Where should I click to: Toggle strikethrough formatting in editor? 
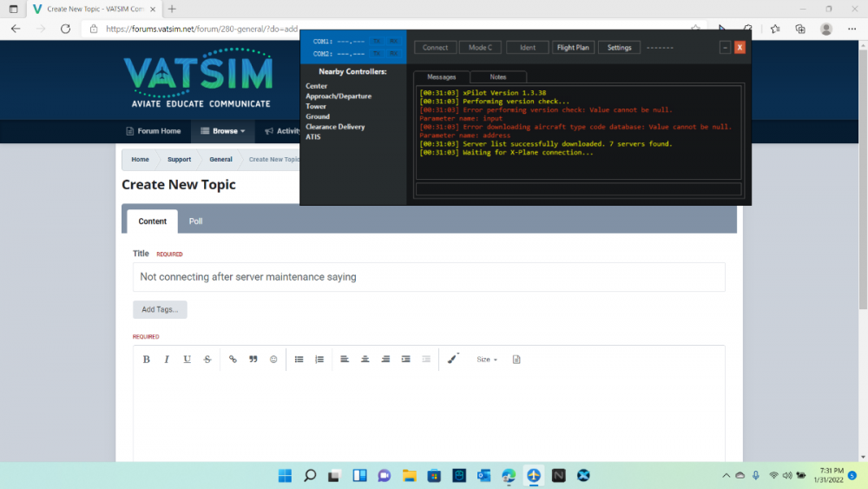coord(207,359)
